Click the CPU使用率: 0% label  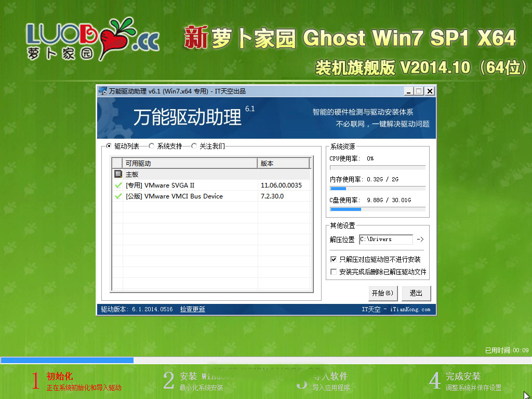(352, 158)
